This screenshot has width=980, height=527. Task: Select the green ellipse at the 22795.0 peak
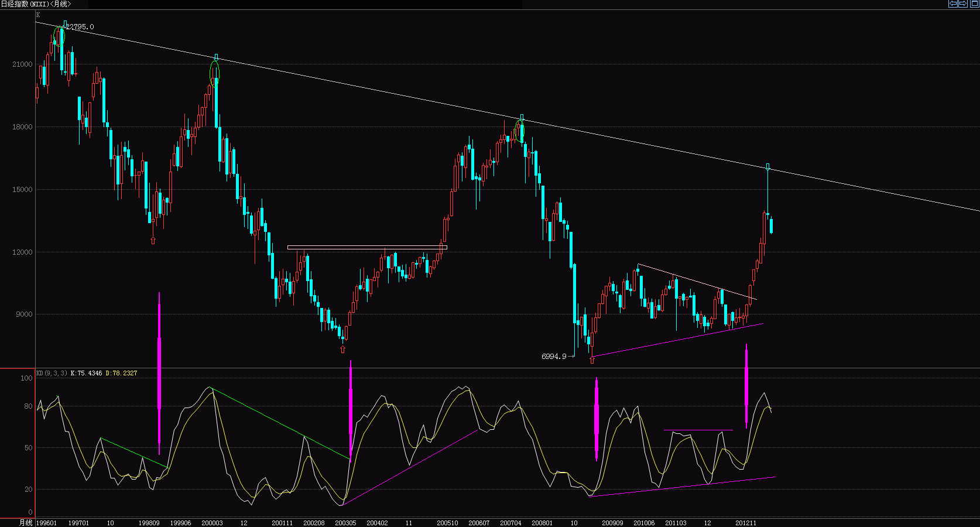(59, 37)
